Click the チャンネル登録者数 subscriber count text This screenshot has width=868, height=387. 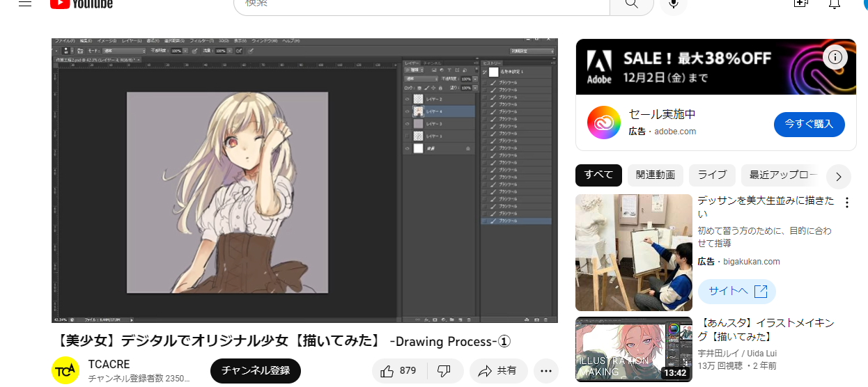[139, 379]
